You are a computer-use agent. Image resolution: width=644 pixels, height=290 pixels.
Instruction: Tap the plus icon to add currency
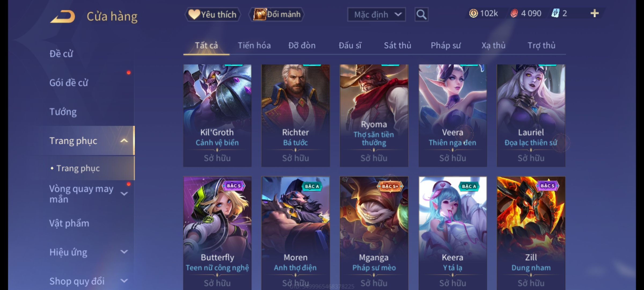595,13
